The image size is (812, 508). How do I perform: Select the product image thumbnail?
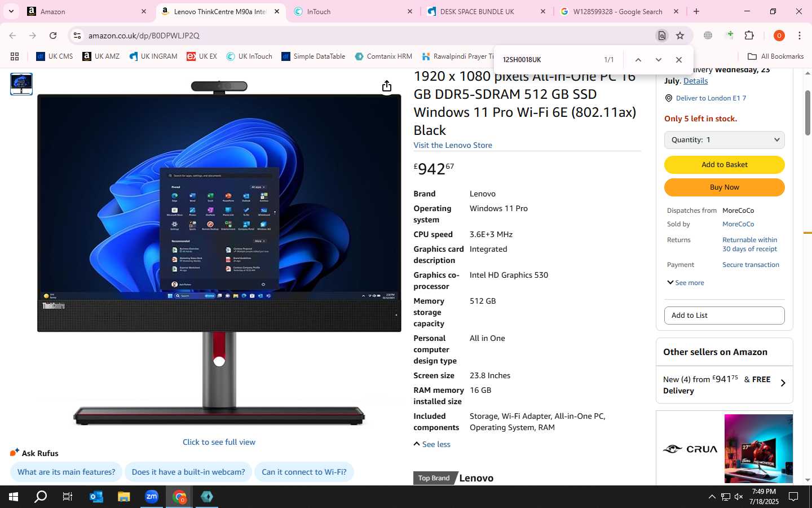pyautogui.click(x=21, y=84)
